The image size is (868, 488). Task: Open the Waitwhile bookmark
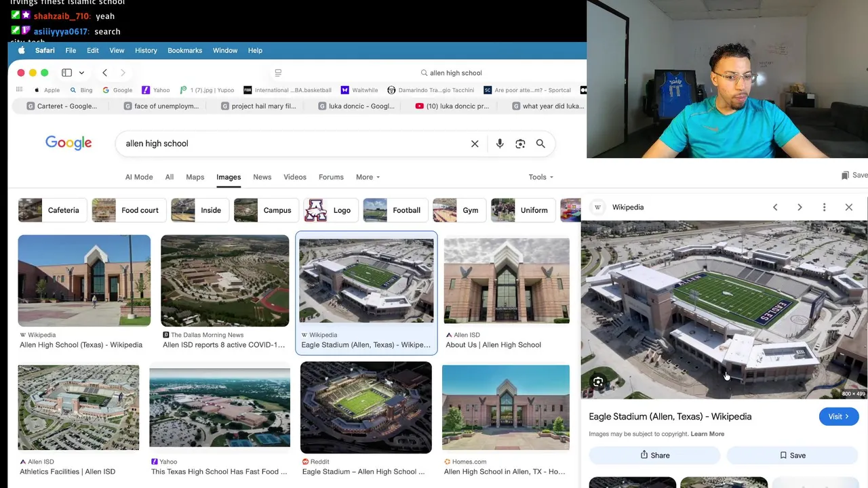(359, 90)
